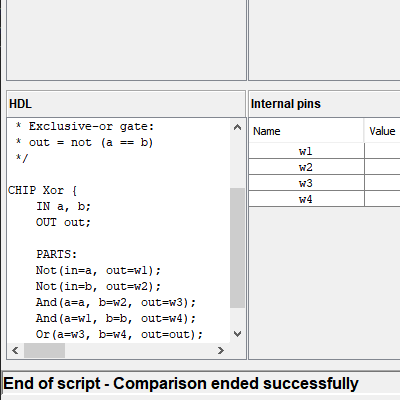Viewport: 400px width, 400px height.
Task: Click the 'OUT out;' line
Action: (63, 222)
